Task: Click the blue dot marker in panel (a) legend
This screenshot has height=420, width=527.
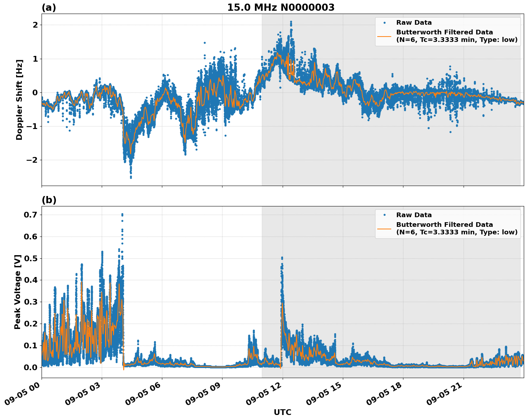Action: (384, 23)
